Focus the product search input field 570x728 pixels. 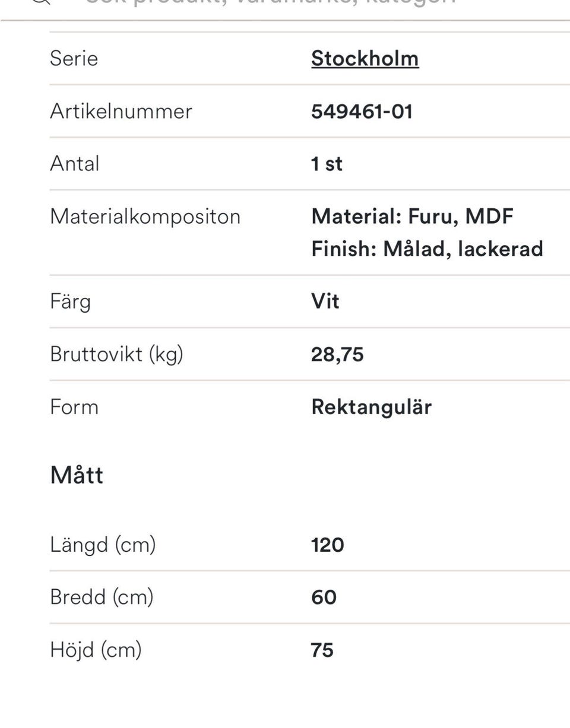(271, 2)
